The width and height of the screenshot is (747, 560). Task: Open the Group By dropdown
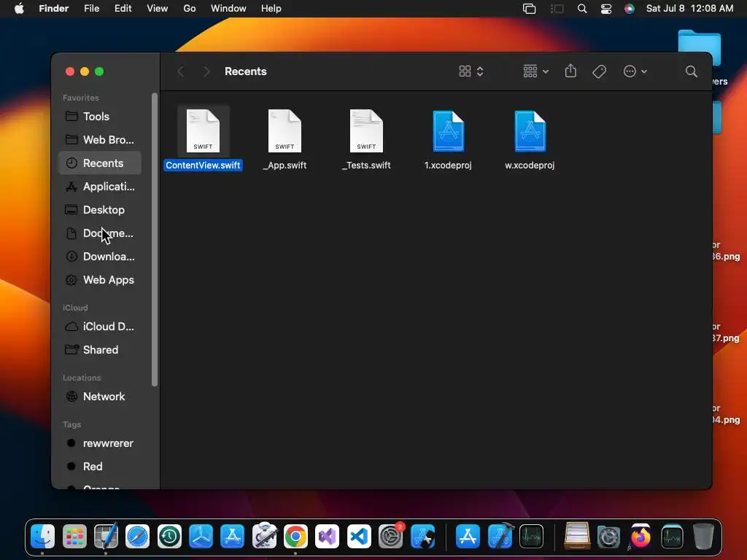[x=535, y=71]
